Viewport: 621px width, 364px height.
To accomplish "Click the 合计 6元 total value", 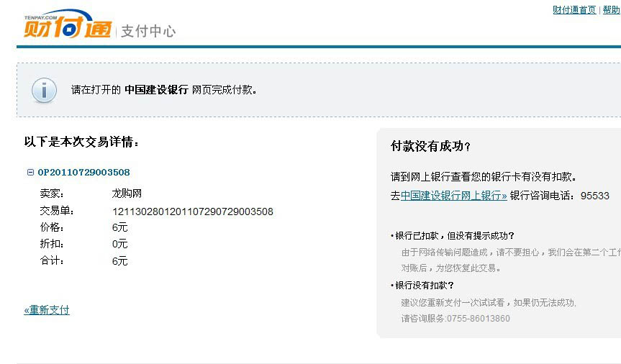I will [119, 261].
